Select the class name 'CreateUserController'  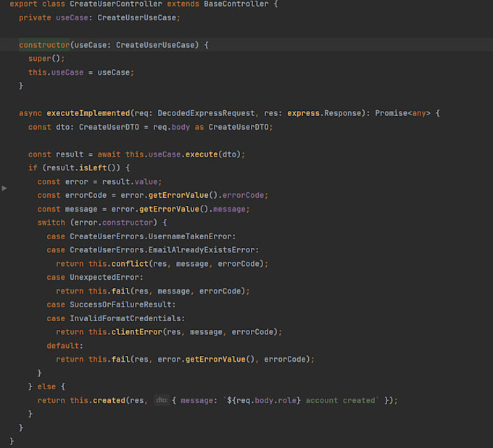(x=116, y=4)
